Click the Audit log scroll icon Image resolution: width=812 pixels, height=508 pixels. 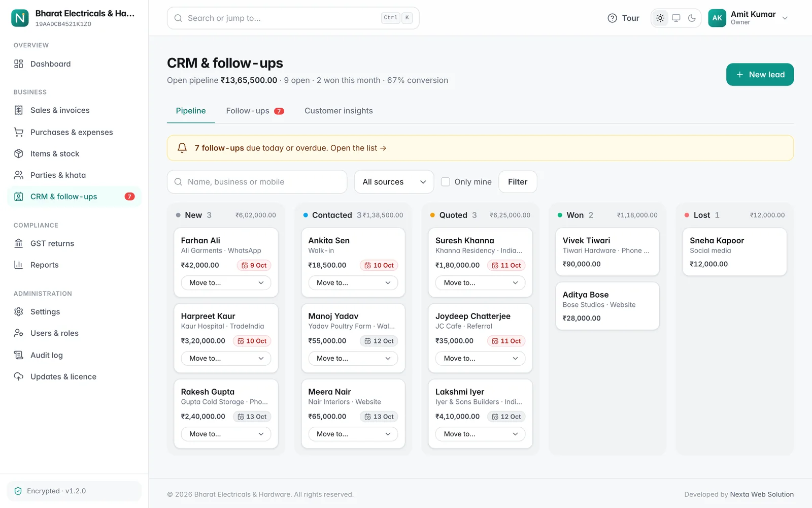[19, 355]
